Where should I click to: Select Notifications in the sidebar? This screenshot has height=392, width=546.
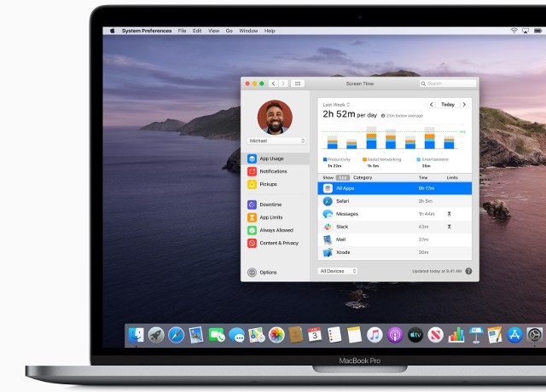point(273,171)
